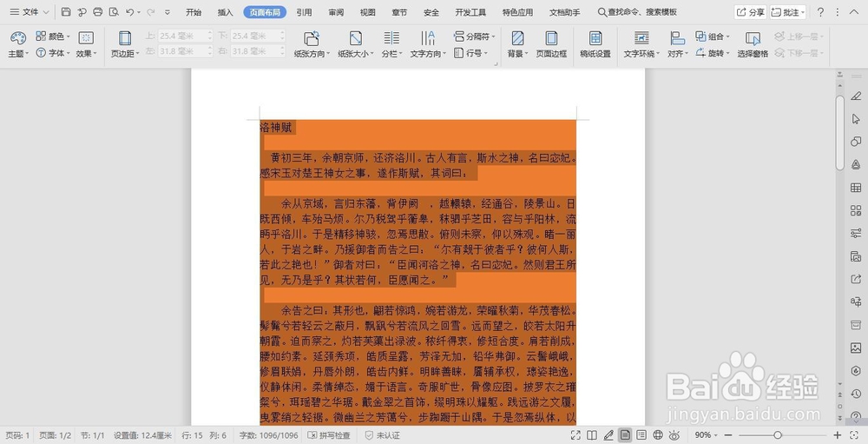Click 选择窗格 selection pane
868x444 pixels.
click(753, 44)
